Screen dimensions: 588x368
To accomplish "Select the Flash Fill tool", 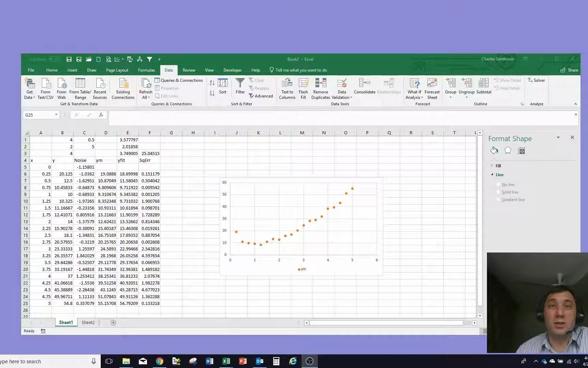I will (303, 89).
